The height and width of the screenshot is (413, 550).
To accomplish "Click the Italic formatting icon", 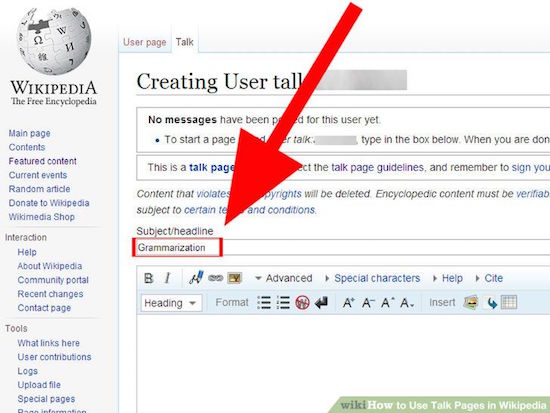I will [x=167, y=278].
